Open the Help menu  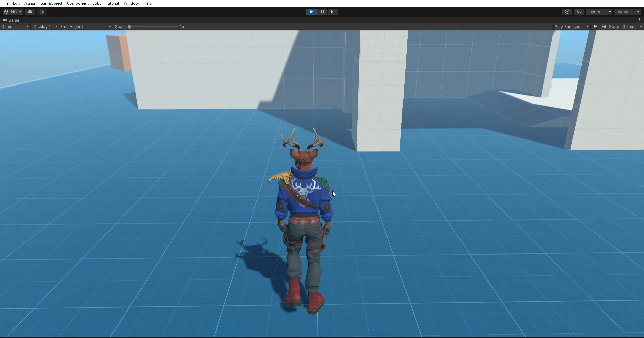click(x=147, y=3)
